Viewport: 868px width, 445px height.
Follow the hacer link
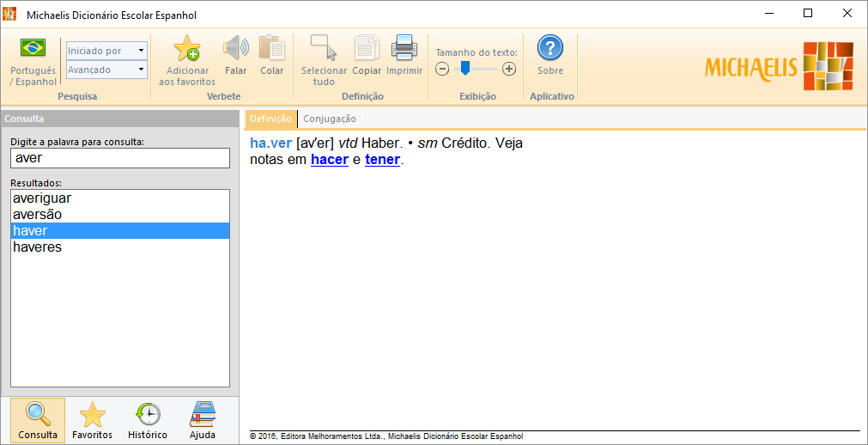[330, 160]
